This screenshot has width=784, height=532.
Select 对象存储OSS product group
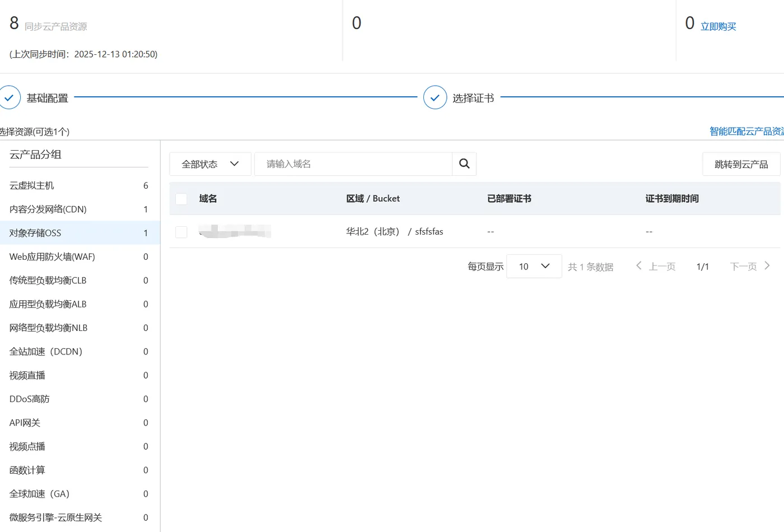(79, 233)
